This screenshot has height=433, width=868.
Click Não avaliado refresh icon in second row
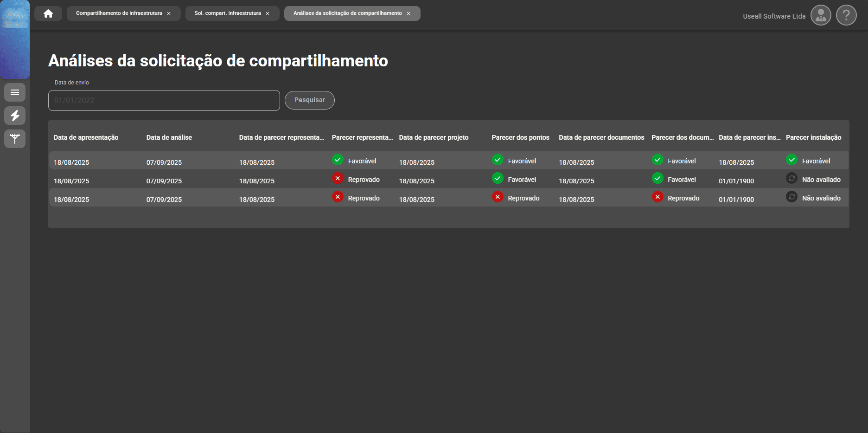pos(791,178)
